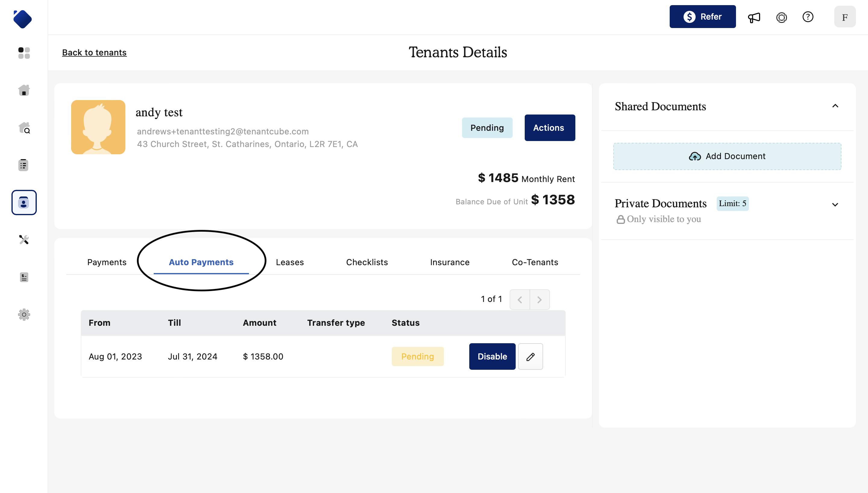Open the maintenance tools sidebar icon
This screenshot has width=868, height=493.
click(x=24, y=240)
